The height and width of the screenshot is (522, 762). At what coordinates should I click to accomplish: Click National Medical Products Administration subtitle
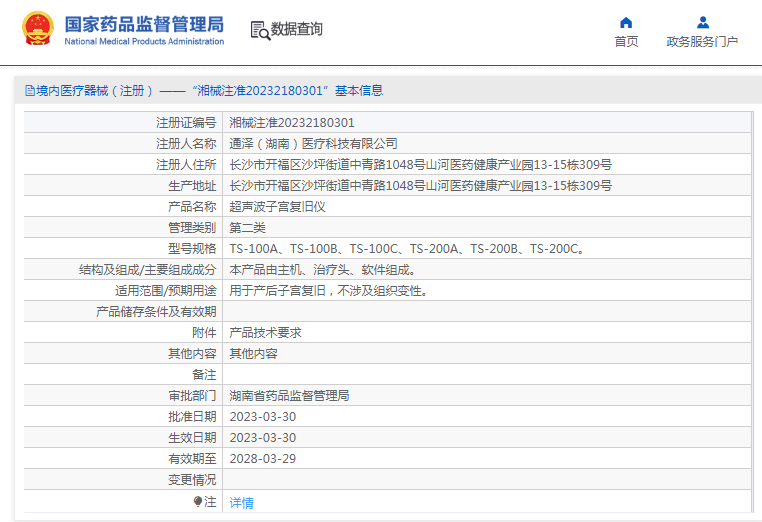coord(144,42)
